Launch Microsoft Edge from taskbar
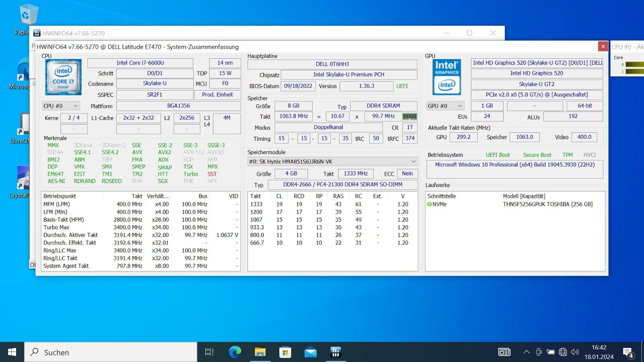The image size is (644, 362). click(235, 352)
